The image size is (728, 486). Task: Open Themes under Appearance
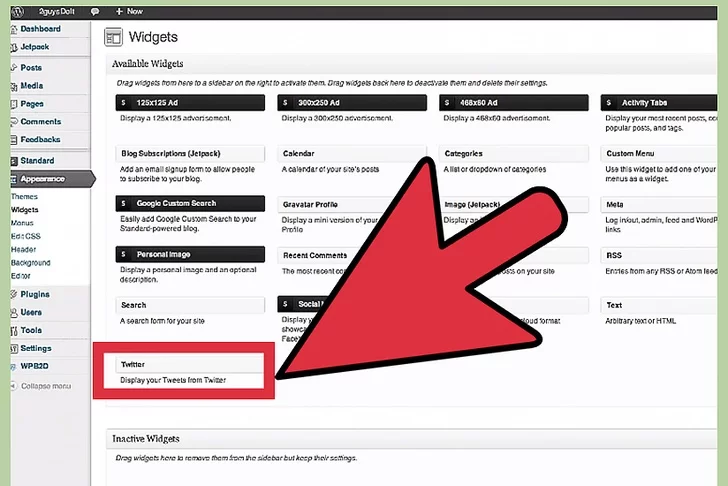click(x=24, y=197)
